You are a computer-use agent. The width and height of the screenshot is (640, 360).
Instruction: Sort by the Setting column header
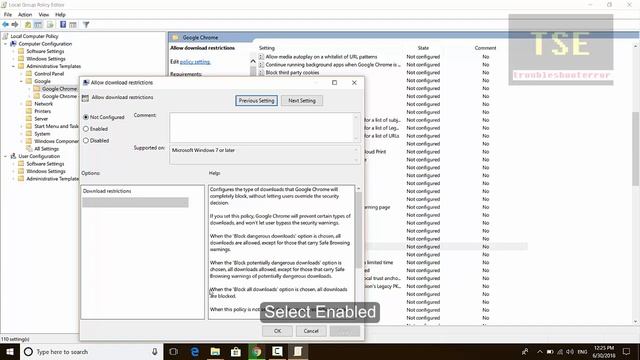(267, 48)
